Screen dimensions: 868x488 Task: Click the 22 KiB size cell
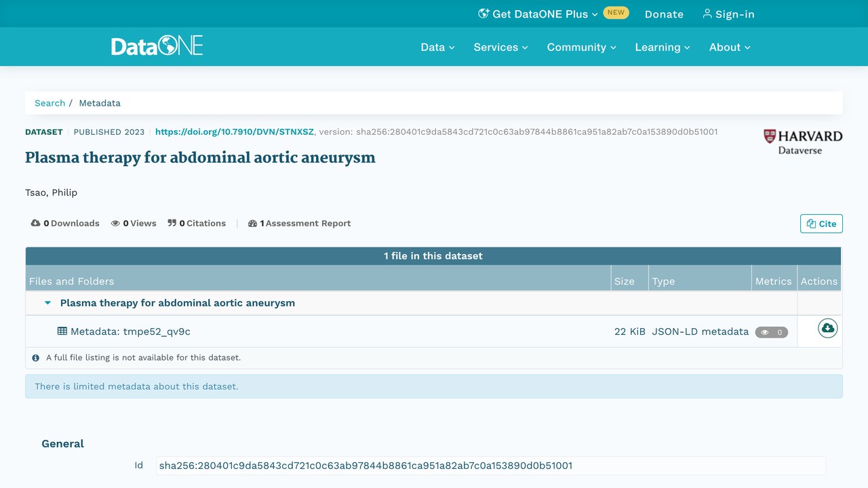coord(629,331)
